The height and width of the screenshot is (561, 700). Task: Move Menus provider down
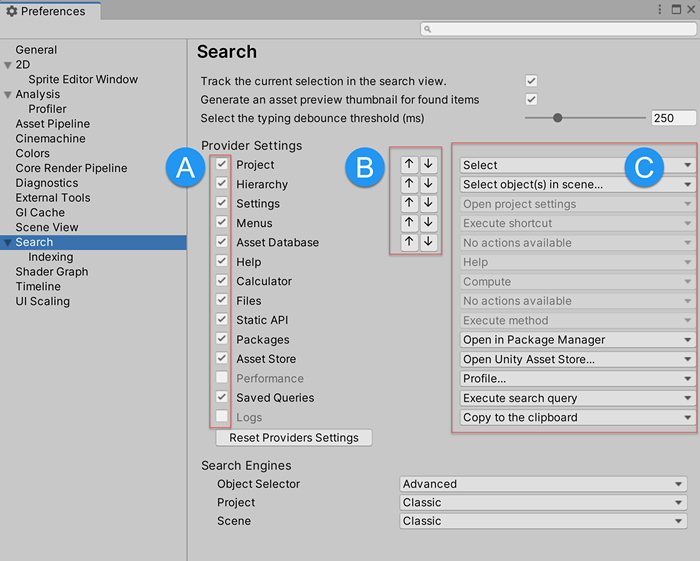coord(429,222)
